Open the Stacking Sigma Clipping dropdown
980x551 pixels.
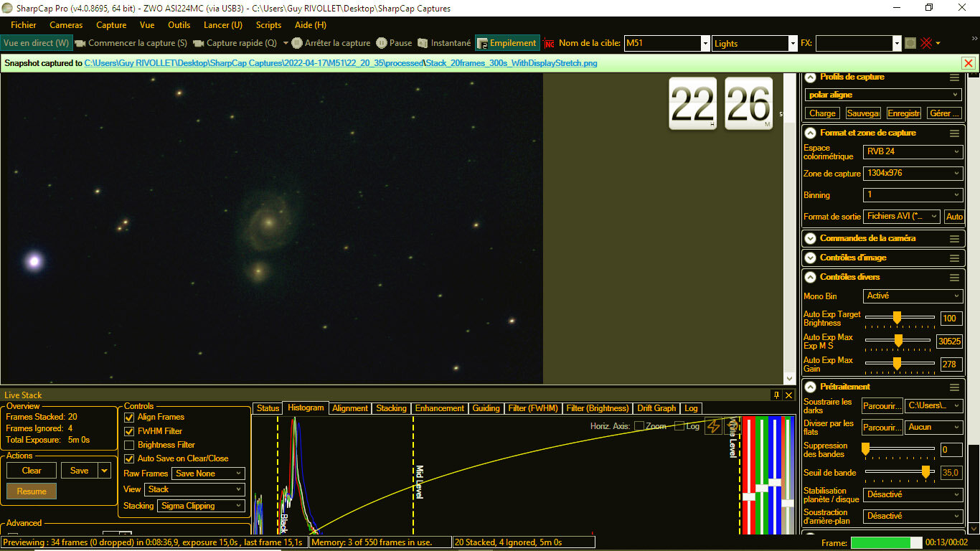coord(202,506)
